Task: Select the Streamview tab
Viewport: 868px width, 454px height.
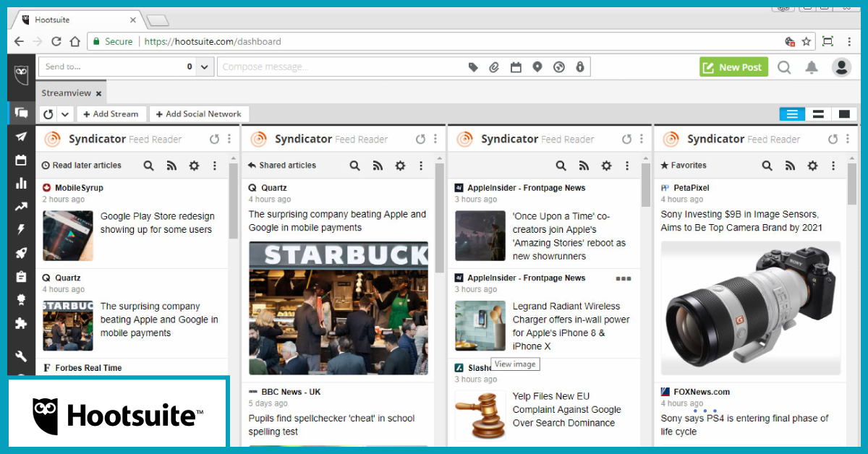Action: [x=65, y=93]
